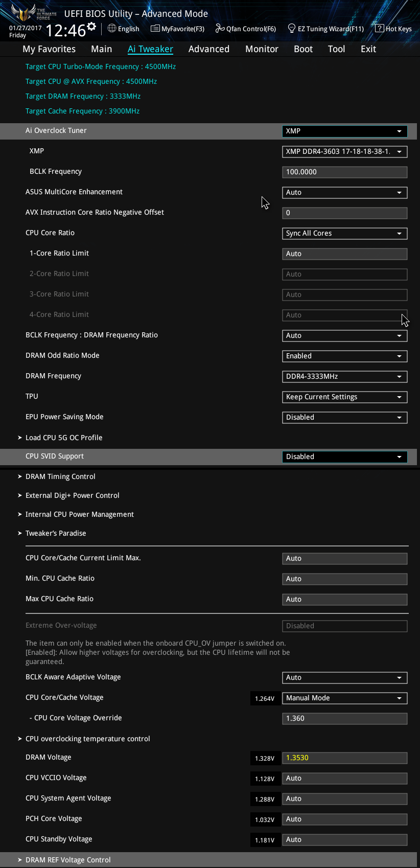
Task: Open CPU SVID Support dropdown
Action: pyautogui.click(x=345, y=456)
